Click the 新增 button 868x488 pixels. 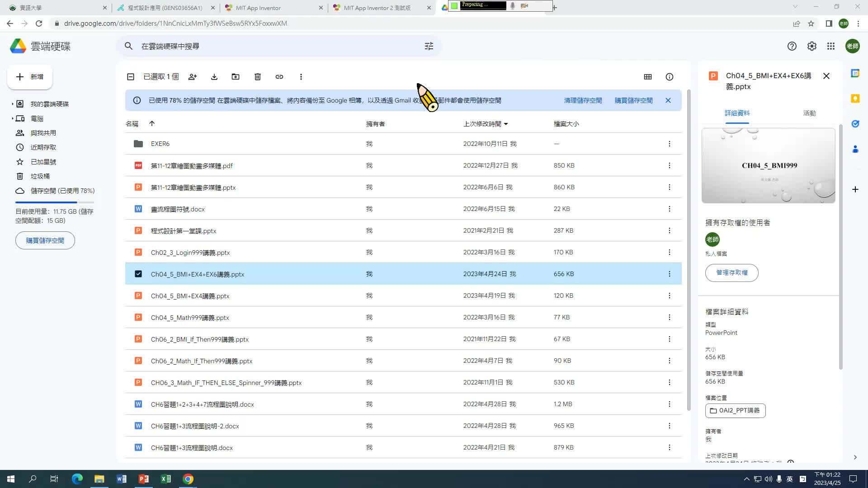(30, 77)
